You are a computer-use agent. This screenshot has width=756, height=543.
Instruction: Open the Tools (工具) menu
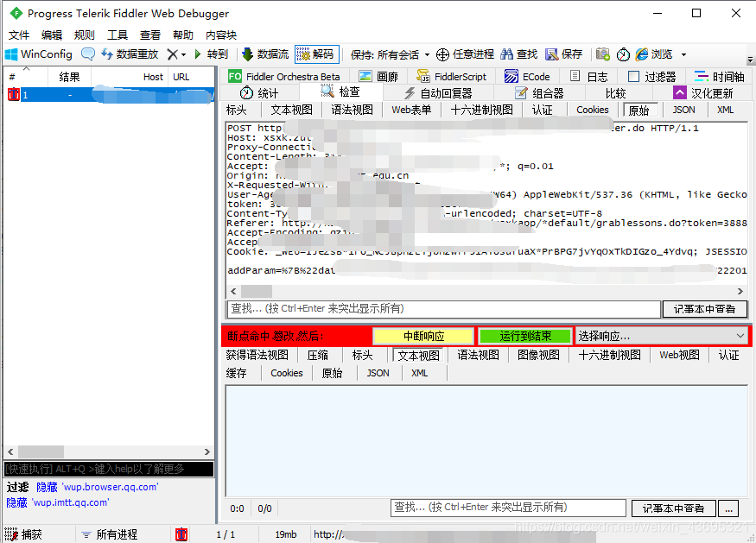[x=118, y=35]
